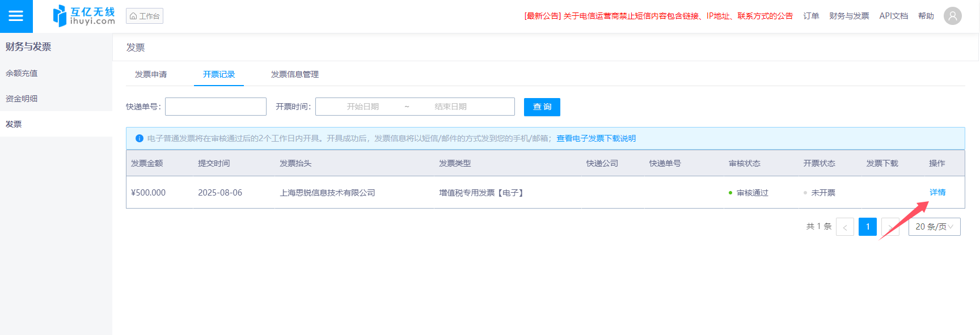The image size is (980, 335).
Task: Open the 工作台 workbench button
Action: coord(145,16)
